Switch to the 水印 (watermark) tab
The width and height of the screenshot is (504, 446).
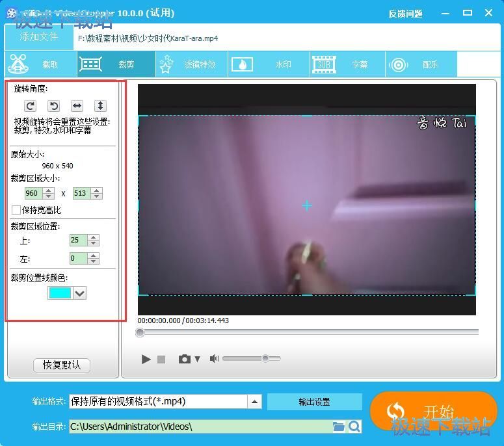[x=269, y=64]
